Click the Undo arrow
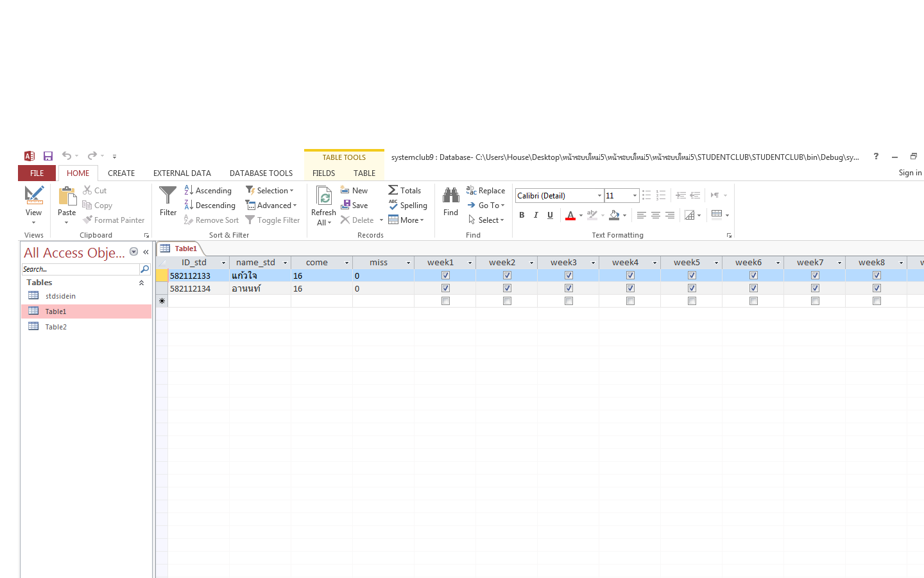924x578 pixels. click(x=66, y=156)
